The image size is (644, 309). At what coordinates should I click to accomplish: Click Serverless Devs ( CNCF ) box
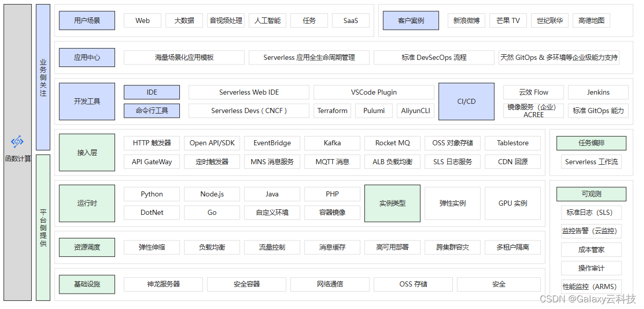[249, 111]
